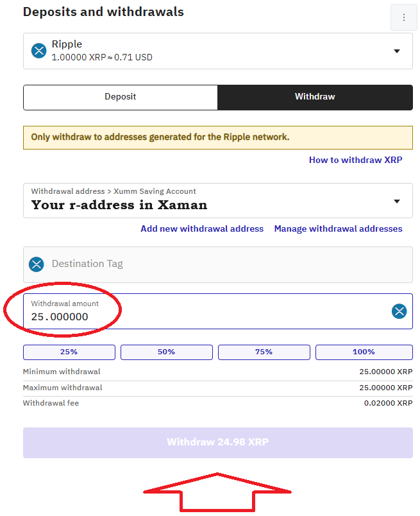This screenshot has width=420, height=516.
Task: Click the Ripple network warning banner
Action: [x=218, y=137]
